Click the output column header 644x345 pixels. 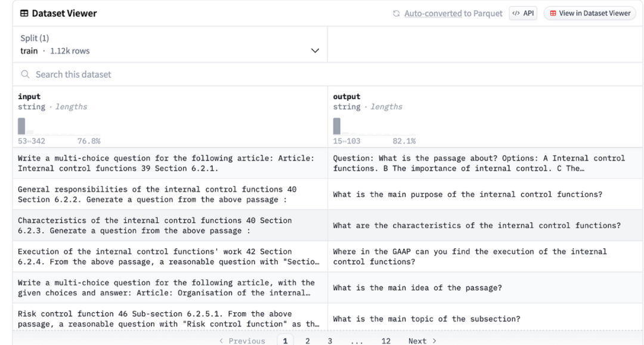[x=346, y=97]
